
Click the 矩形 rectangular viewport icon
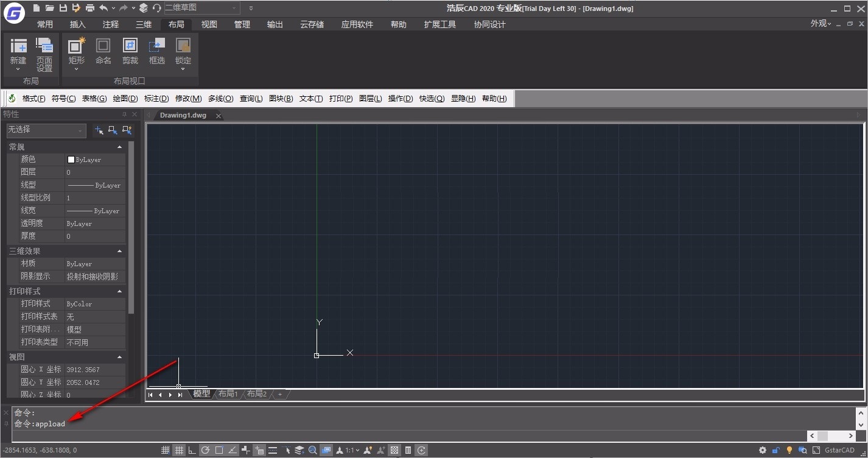[x=77, y=46]
